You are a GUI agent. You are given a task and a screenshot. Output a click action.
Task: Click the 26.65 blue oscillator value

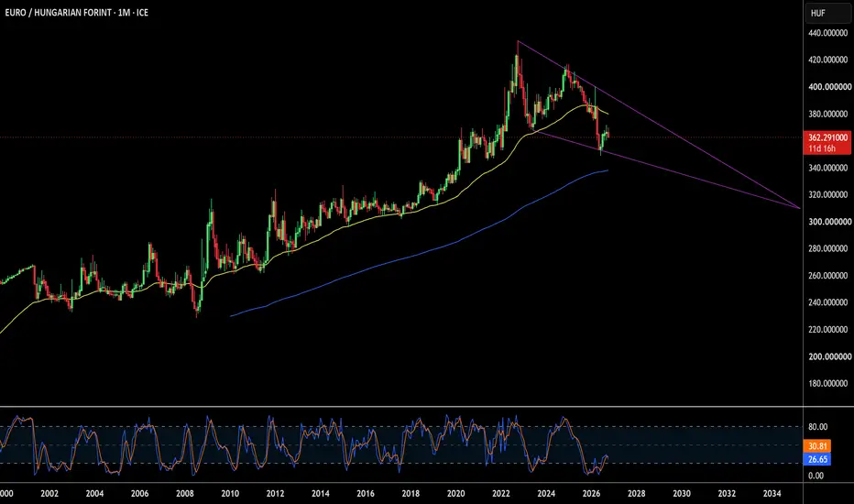(x=817, y=459)
